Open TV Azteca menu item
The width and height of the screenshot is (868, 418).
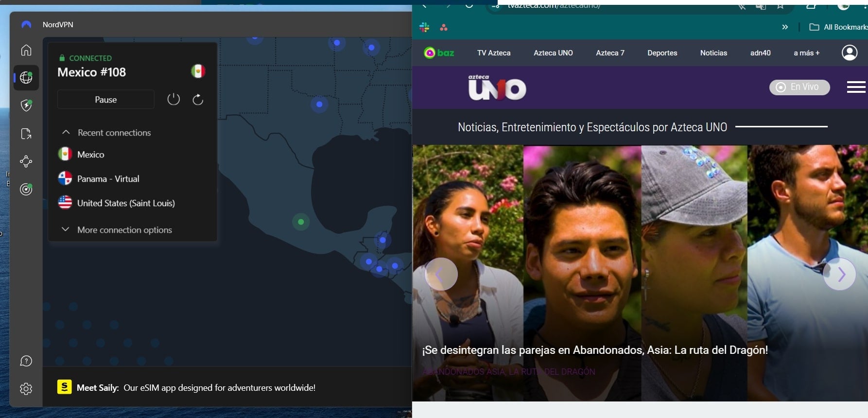point(494,53)
